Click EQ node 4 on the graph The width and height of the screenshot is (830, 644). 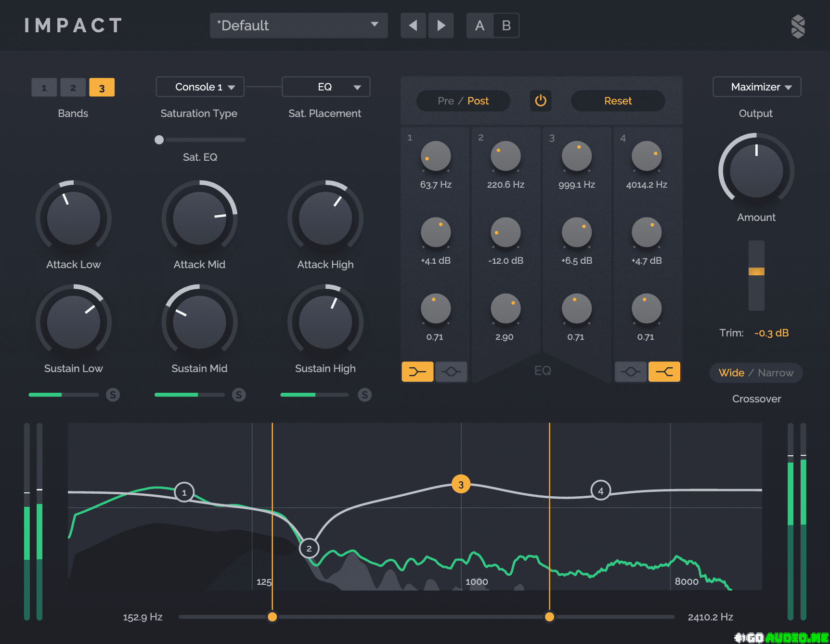click(x=600, y=490)
